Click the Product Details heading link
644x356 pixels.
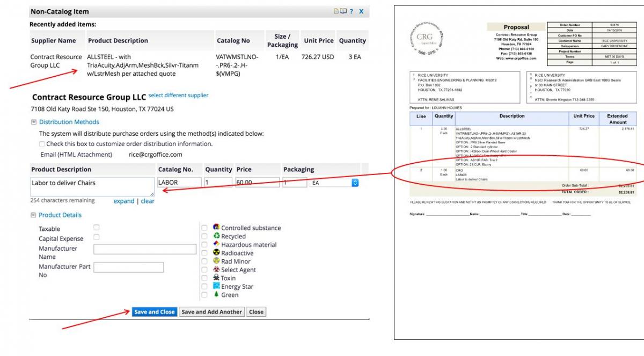tap(60, 215)
